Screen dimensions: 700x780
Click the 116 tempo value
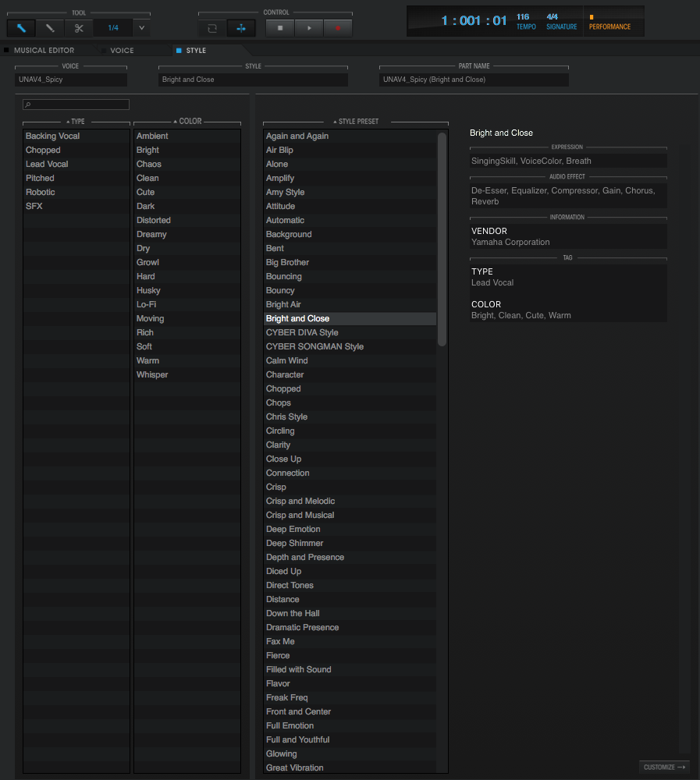[x=523, y=17]
